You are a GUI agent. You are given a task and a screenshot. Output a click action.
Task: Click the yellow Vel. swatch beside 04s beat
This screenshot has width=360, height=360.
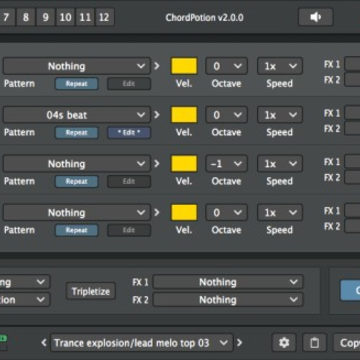pos(184,115)
